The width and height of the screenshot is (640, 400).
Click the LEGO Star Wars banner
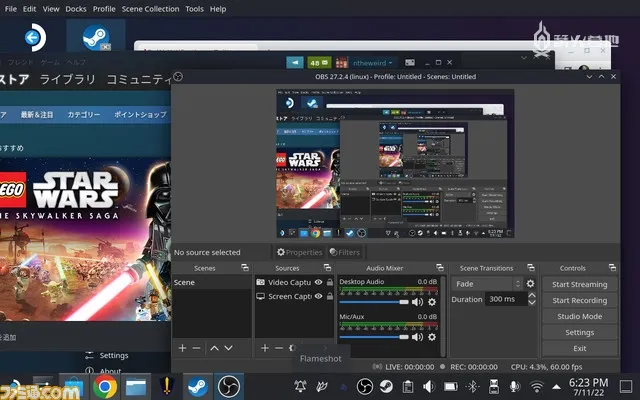point(85,240)
